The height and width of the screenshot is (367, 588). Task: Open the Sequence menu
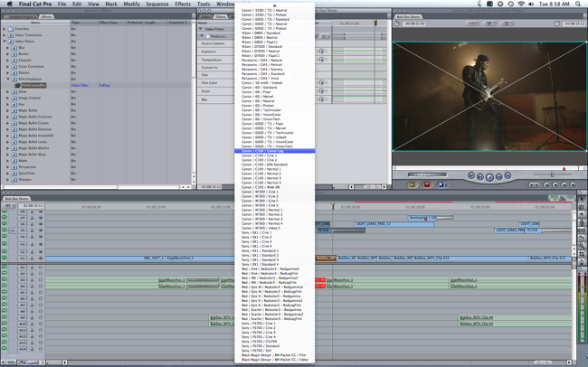pos(156,4)
